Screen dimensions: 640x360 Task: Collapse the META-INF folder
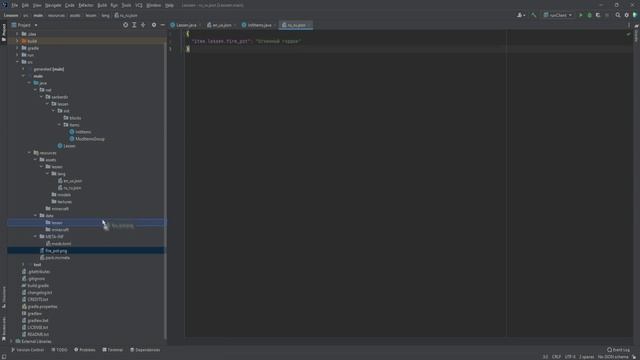(36, 236)
